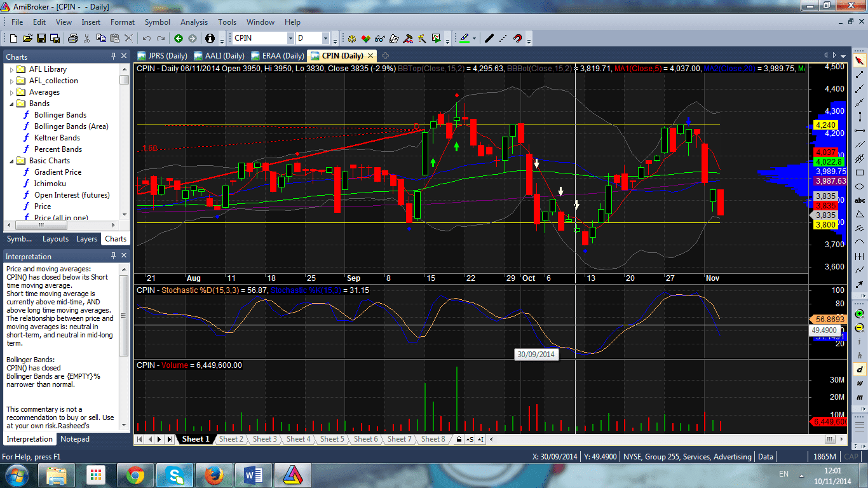The height and width of the screenshot is (488, 868).
Task: Expand the AFL_collection folder
Action: point(11,81)
